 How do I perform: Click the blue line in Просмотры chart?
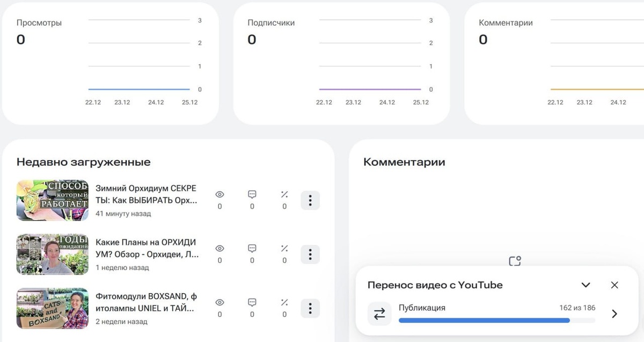pos(139,89)
